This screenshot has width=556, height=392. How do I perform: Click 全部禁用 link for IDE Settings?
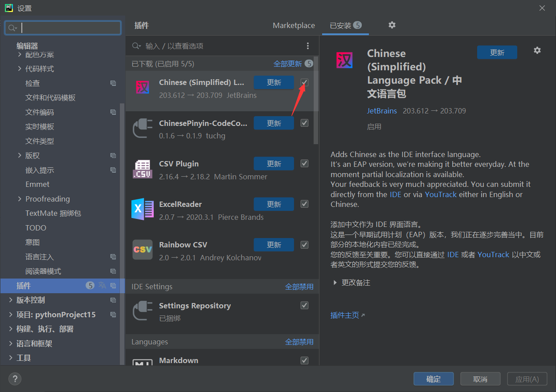pyautogui.click(x=299, y=287)
